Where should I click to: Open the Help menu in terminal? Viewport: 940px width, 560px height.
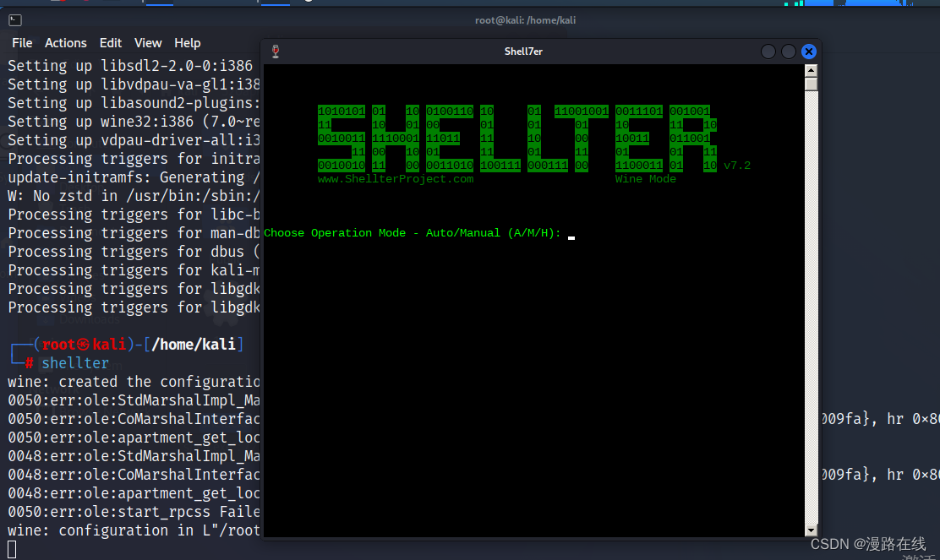187,43
